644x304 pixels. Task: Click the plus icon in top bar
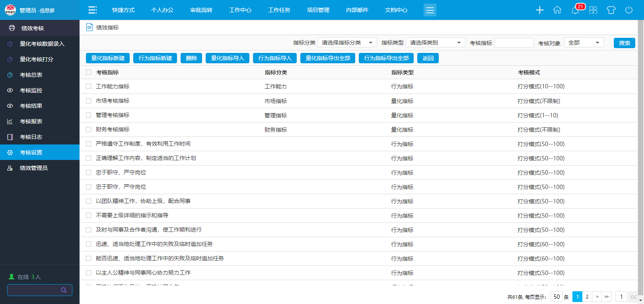click(x=539, y=10)
